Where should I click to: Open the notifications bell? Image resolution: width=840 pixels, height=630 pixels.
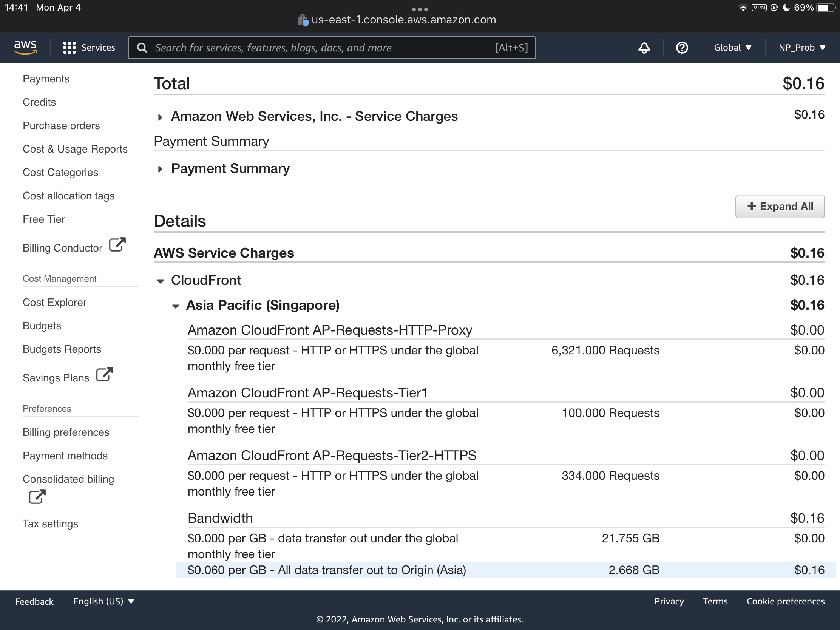[644, 48]
